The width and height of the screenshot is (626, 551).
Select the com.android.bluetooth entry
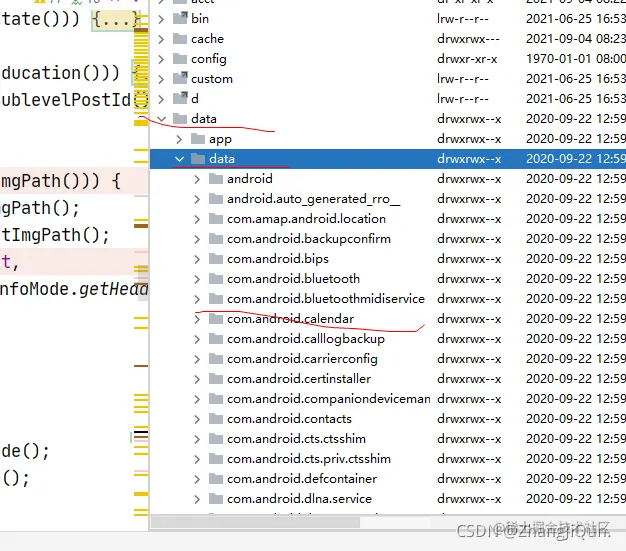[x=293, y=279]
